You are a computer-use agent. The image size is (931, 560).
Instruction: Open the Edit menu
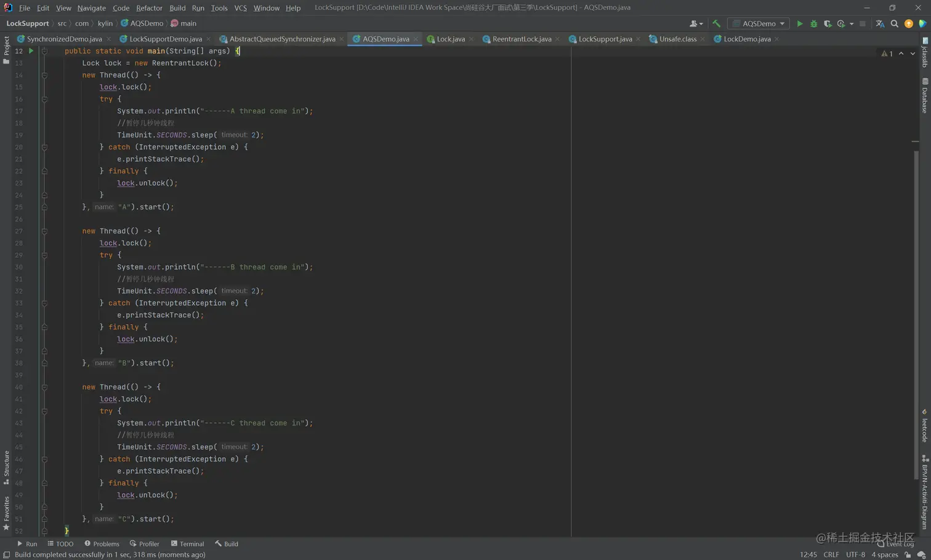point(43,8)
